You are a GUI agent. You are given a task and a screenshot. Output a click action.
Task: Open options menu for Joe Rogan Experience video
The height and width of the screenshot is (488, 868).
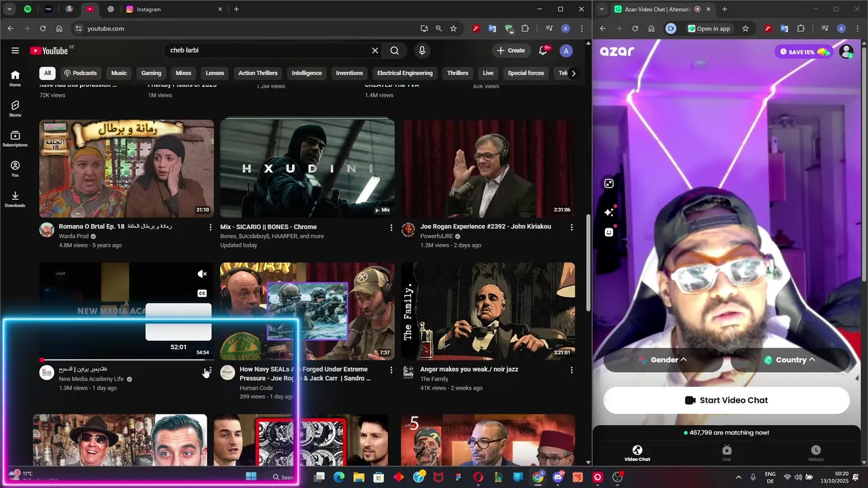click(571, 228)
